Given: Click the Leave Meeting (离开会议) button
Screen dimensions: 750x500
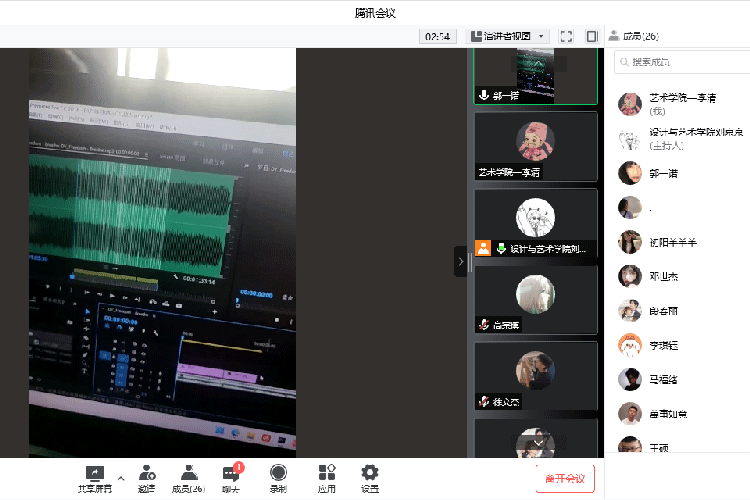Looking at the screenshot, I should 565,478.
